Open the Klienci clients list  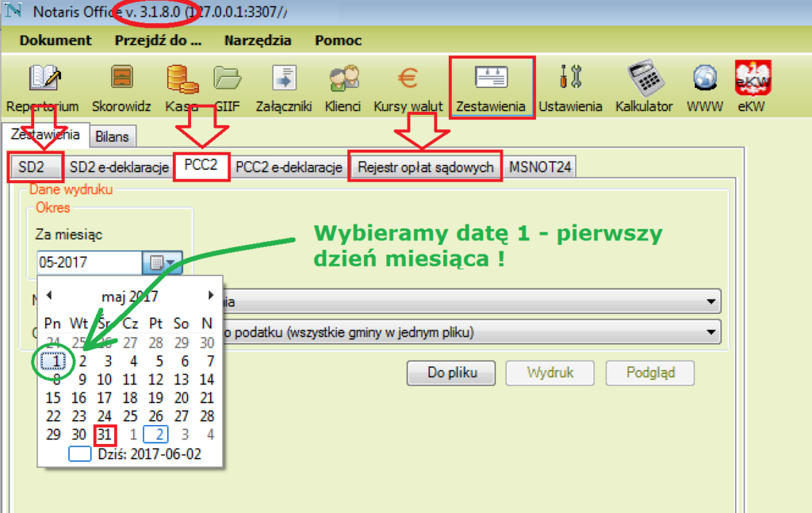pos(343,88)
